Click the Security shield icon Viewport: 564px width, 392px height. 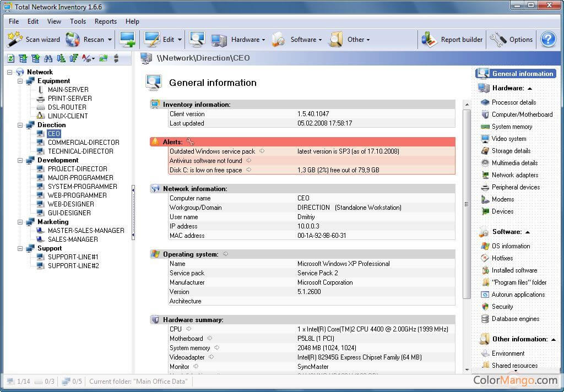(x=485, y=307)
